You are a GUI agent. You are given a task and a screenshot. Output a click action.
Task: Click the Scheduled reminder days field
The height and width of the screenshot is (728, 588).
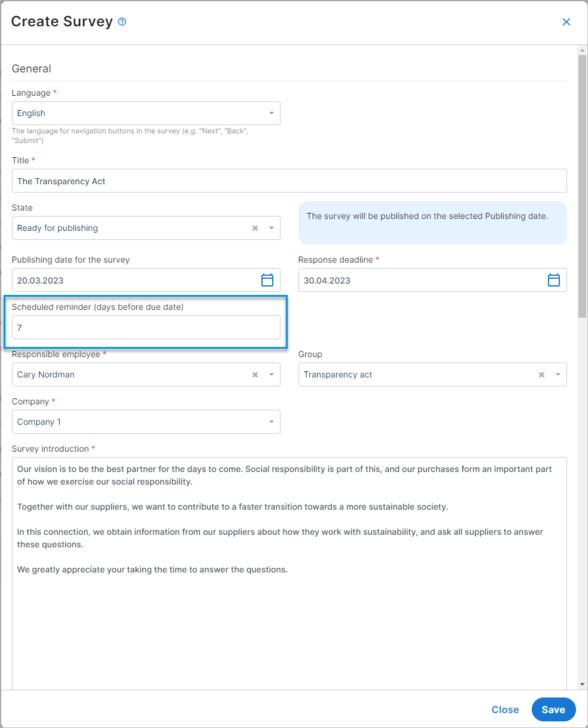coord(146,327)
